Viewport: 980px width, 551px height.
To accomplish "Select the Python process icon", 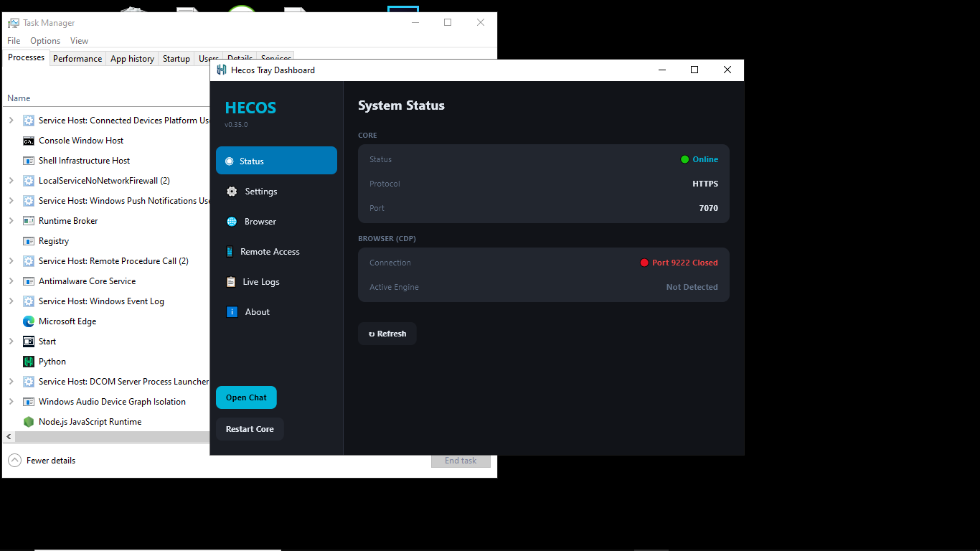I will (x=29, y=362).
